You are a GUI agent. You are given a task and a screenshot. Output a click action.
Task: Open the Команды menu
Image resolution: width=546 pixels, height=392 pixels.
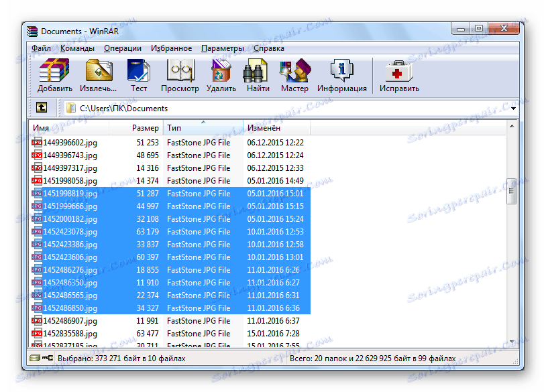tap(77, 48)
